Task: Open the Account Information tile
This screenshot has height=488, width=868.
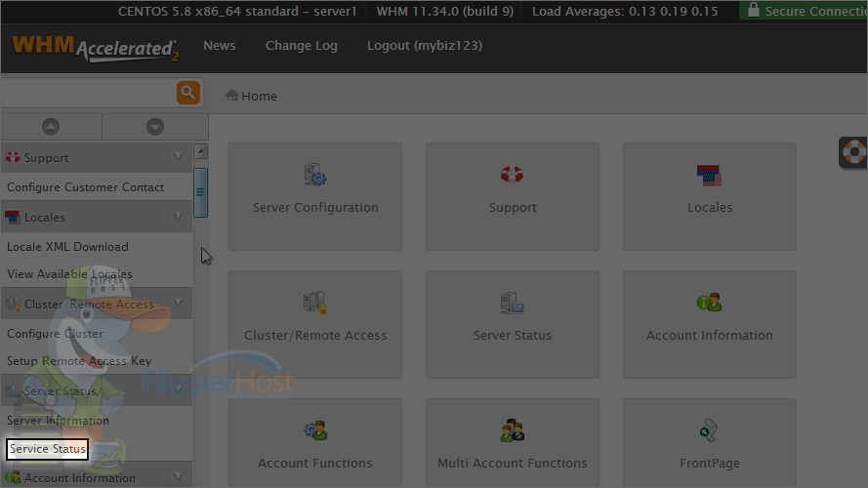Action: pos(710,324)
